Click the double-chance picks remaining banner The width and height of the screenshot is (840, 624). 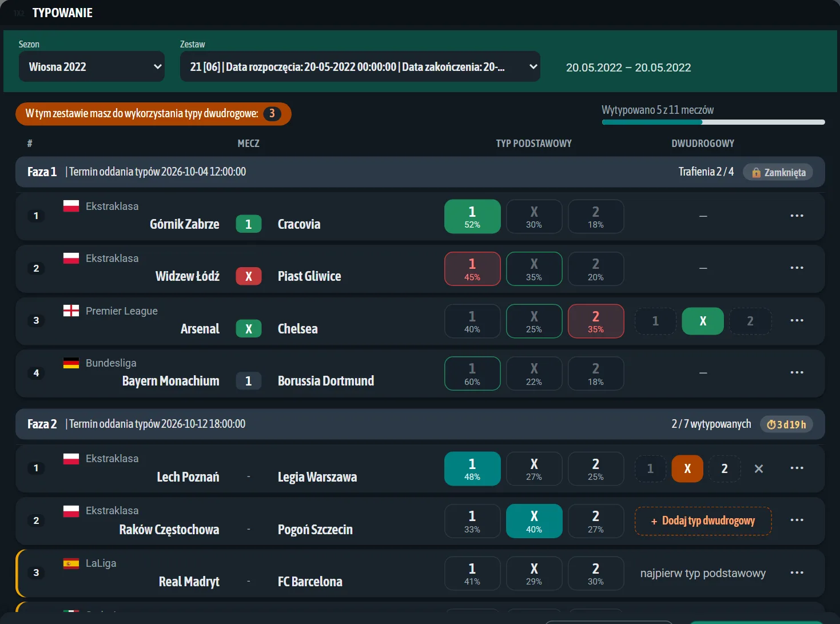click(153, 114)
